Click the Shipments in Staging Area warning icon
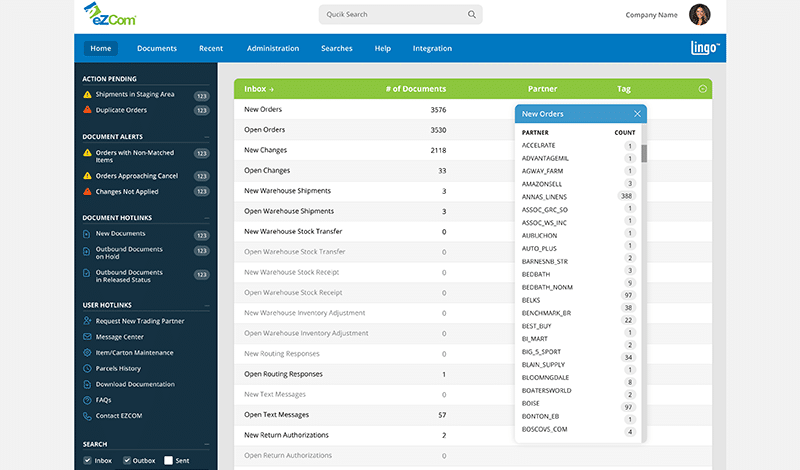Image resolution: width=800 pixels, height=470 pixels. pos(87,95)
